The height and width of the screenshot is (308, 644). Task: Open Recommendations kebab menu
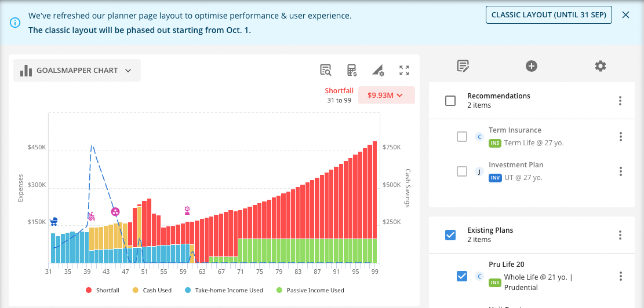tap(620, 101)
